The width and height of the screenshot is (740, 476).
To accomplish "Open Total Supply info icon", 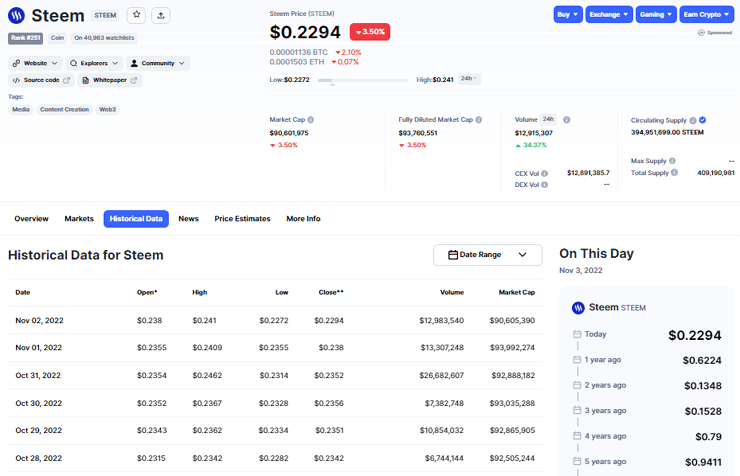I will pos(674,173).
